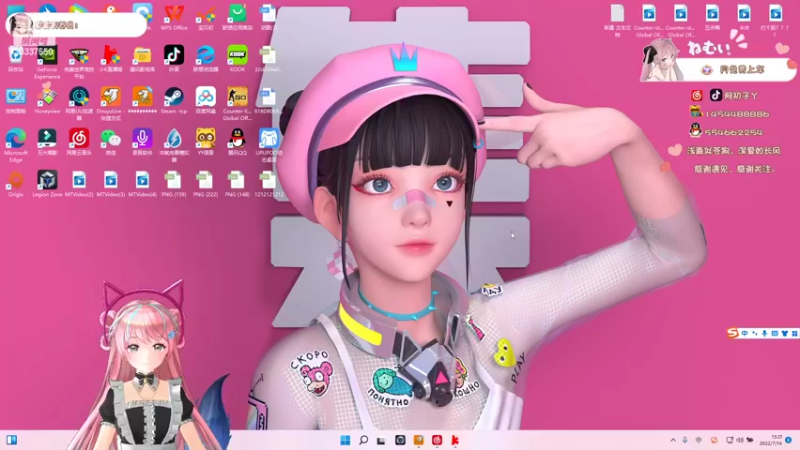Click the red K app taskbar icon
This screenshot has height=450, width=800.
pyautogui.click(x=455, y=440)
